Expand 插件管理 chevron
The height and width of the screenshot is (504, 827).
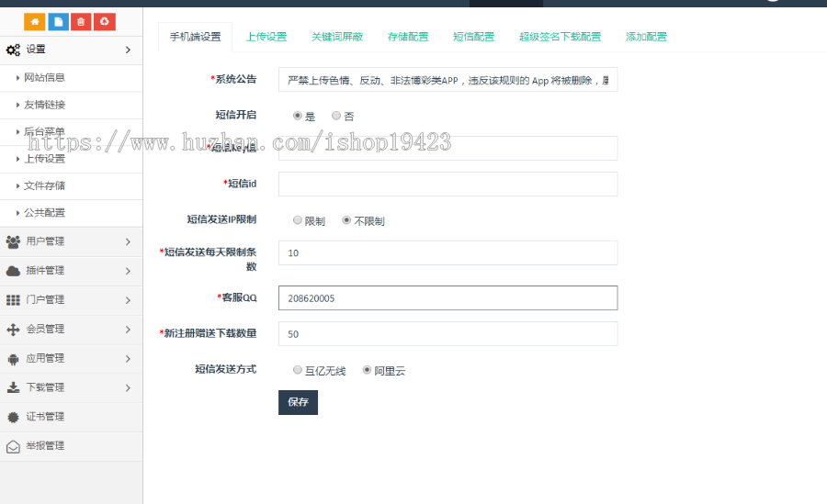tap(128, 271)
